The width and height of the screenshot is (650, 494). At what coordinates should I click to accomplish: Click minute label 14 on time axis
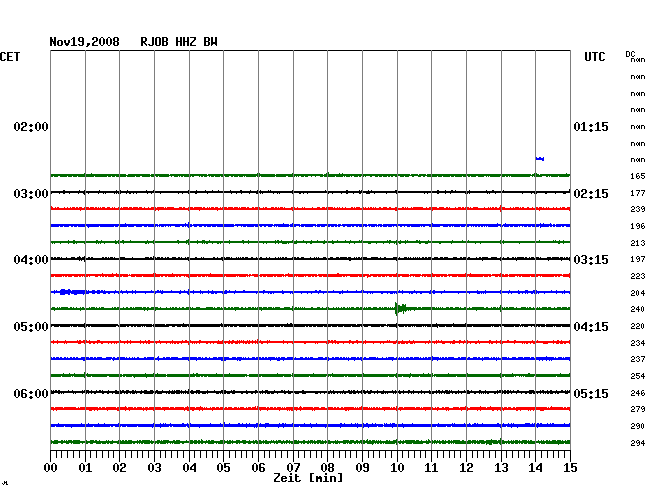pyautogui.click(x=535, y=468)
